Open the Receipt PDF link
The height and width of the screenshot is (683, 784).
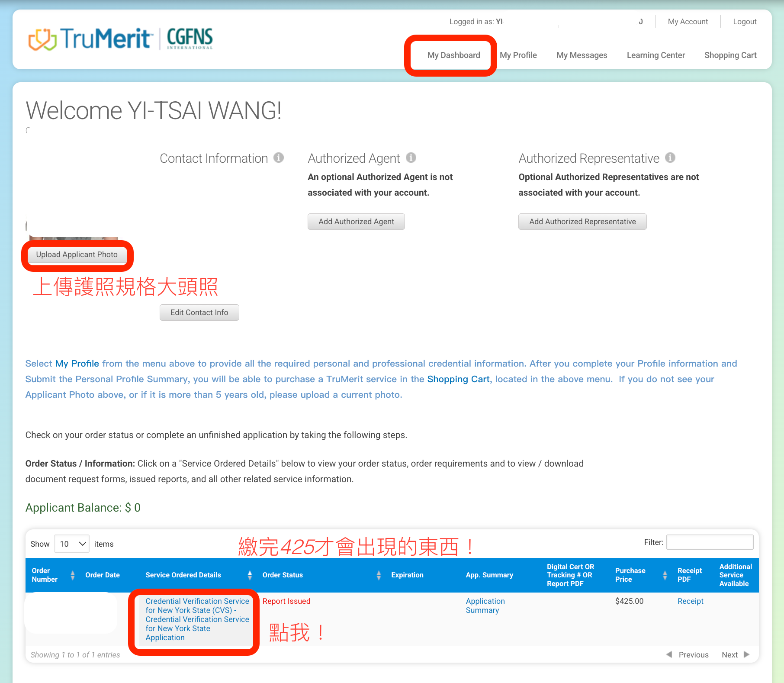point(690,601)
